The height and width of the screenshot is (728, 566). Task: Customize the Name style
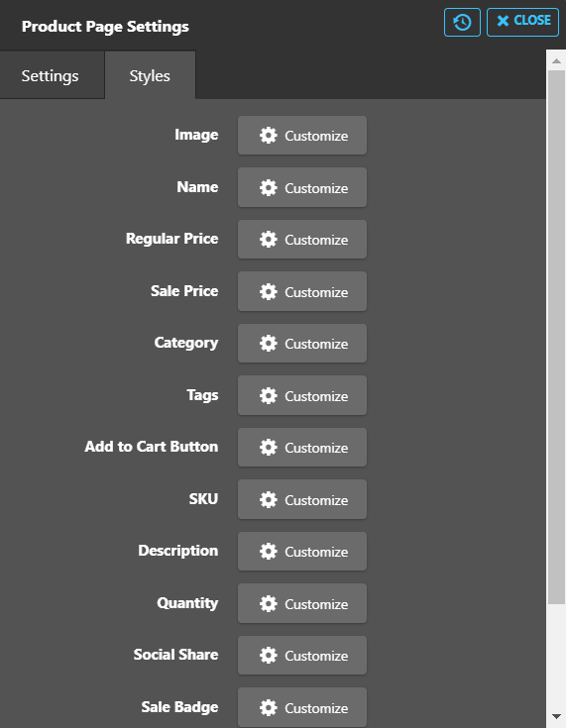pos(302,187)
